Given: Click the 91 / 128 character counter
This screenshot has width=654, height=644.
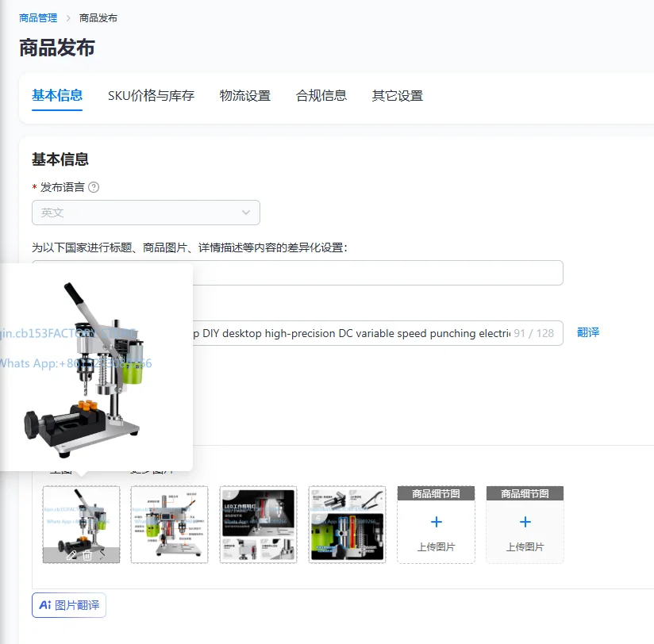Looking at the screenshot, I should coord(534,333).
